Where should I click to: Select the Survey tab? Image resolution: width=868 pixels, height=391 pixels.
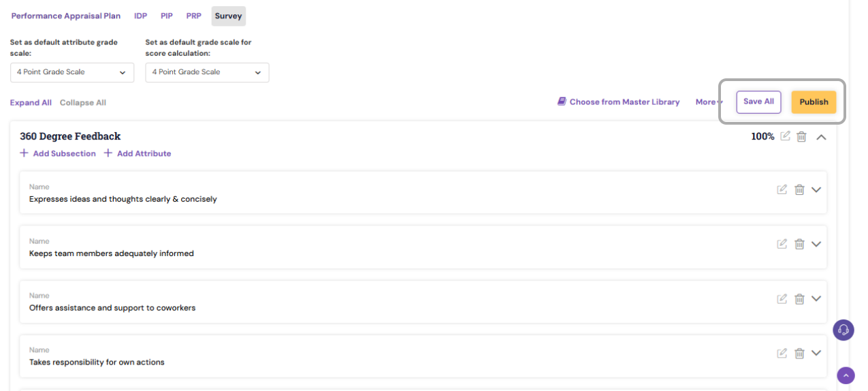coord(229,16)
